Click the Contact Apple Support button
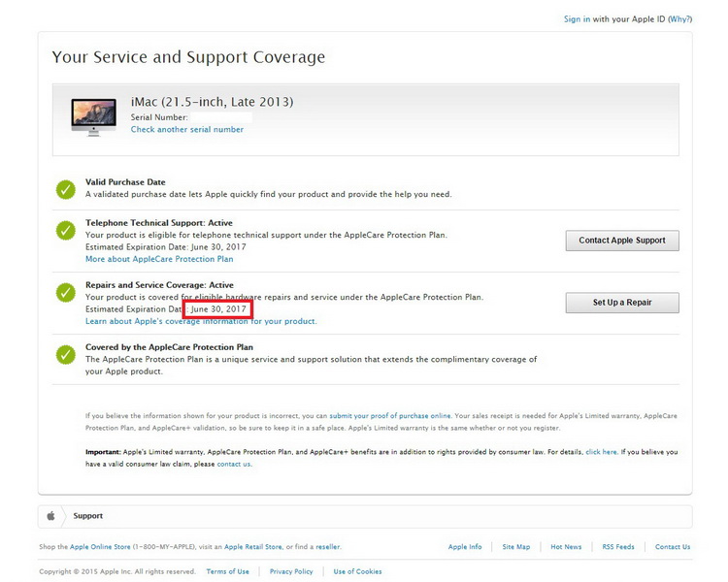Screen dimensions: 728x582 click(622, 241)
